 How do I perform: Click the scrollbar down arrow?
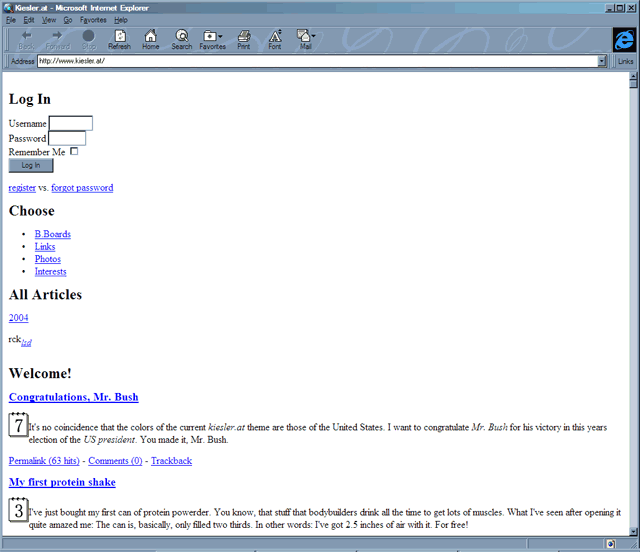(x=633, y=531)
